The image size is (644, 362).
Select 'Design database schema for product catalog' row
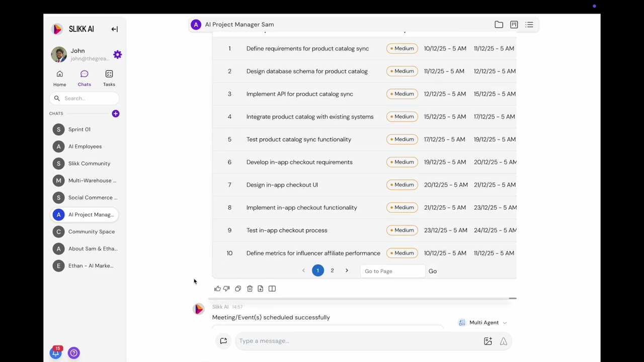364,71
